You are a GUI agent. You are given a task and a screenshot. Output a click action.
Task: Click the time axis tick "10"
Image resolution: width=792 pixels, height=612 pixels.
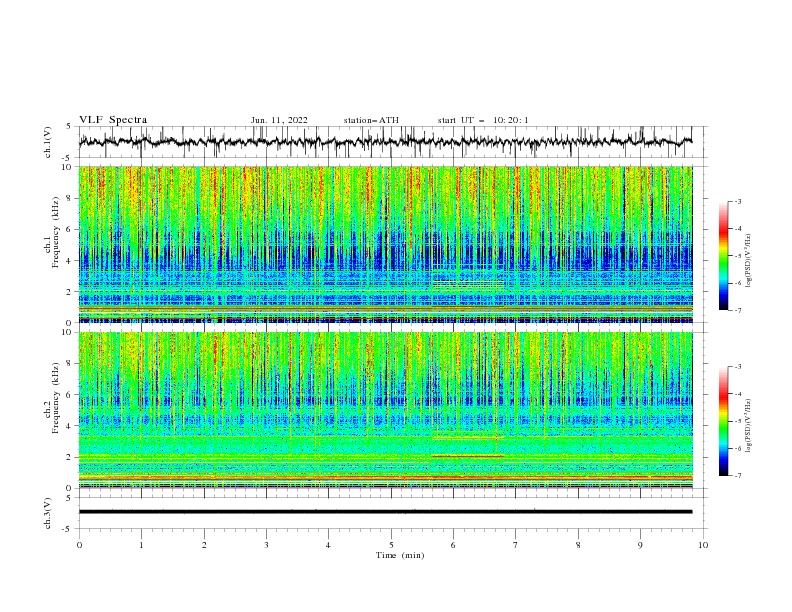point(703,545)
